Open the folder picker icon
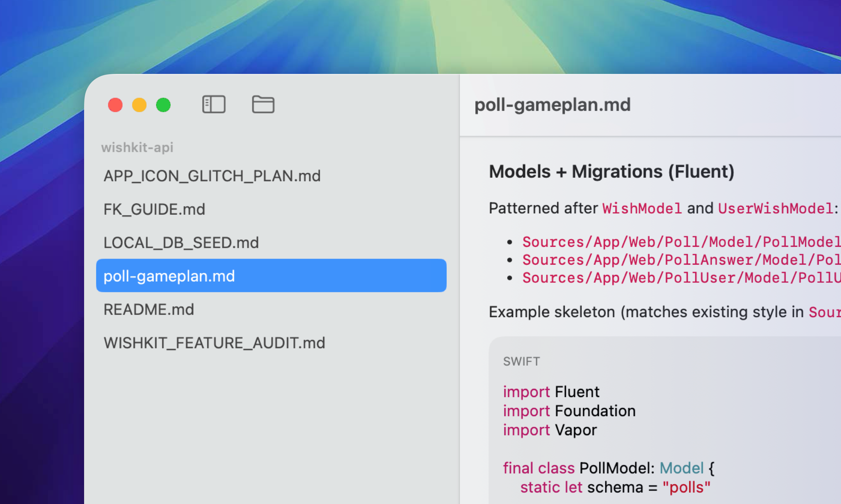Viewport: 841px width, 504px height. tap(263, 104)
